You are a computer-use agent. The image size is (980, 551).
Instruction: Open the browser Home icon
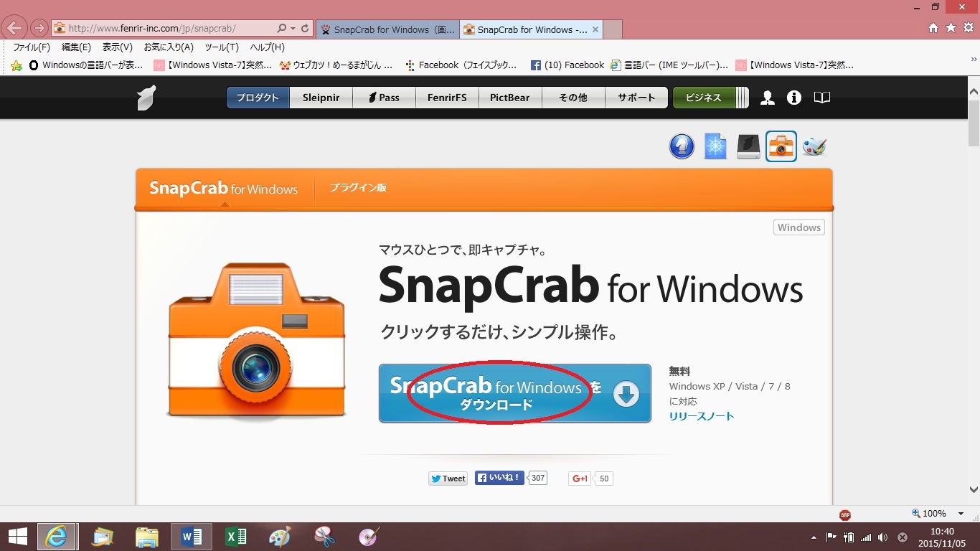(933, 28)
